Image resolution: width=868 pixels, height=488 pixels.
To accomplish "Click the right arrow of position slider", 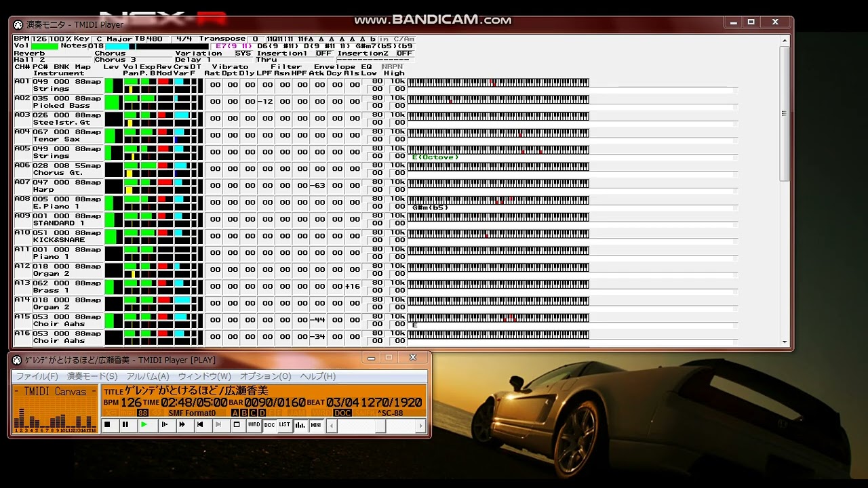I will 420,426.
